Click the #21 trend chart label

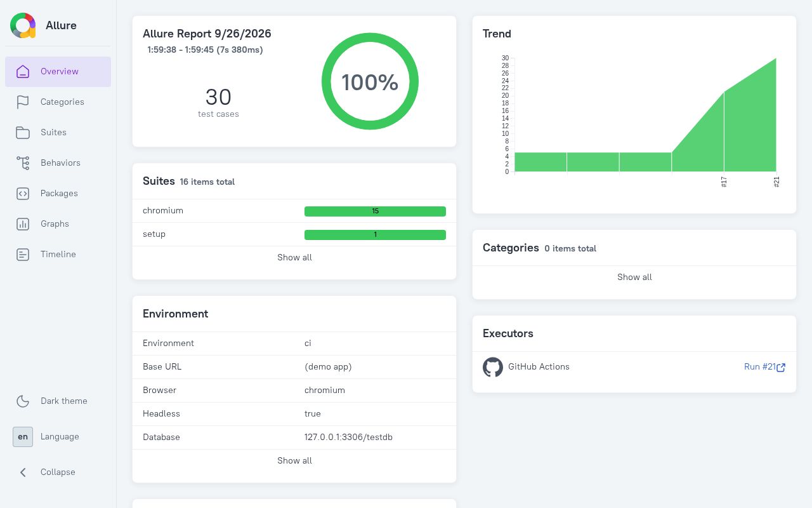click(x=776, y=182)
